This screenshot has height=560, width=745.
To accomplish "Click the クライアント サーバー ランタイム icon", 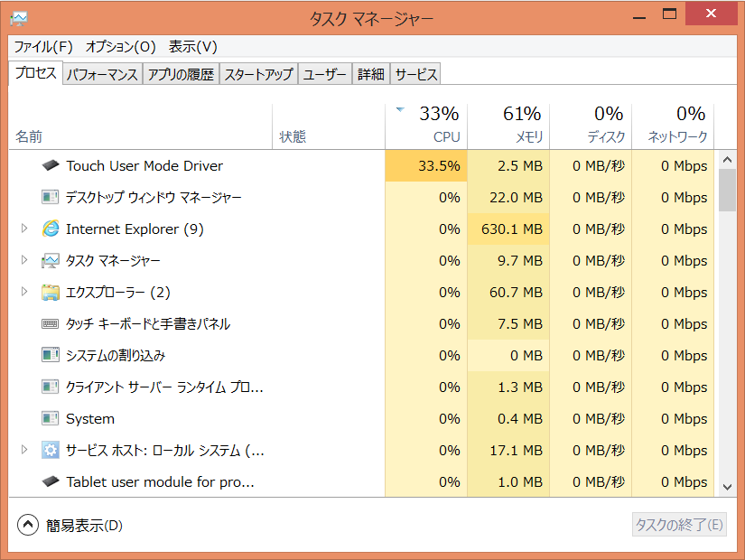I will tap(51, 387).
